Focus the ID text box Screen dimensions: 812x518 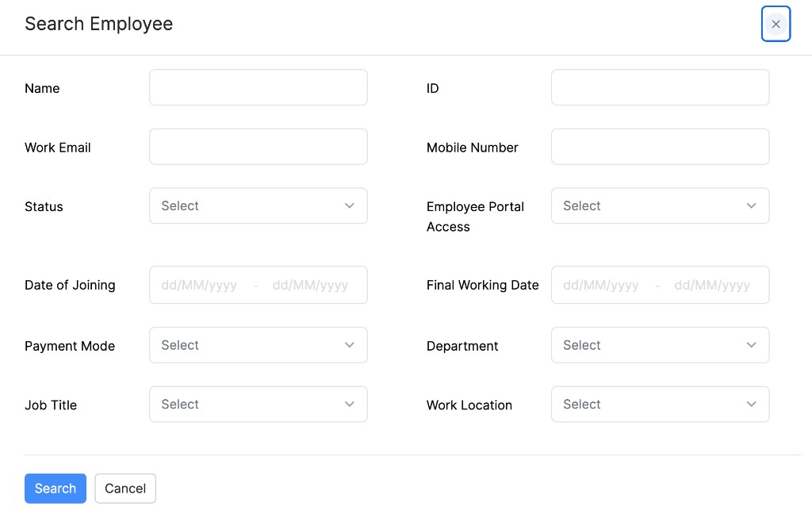tap(661, 87)
